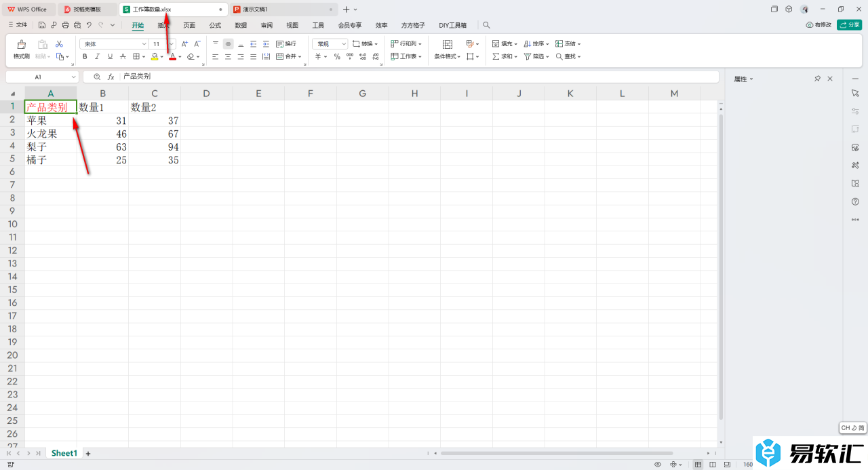Open the Page (页面) ribbon tab
This screenshot has height=470, width=868.
(189, 25)
